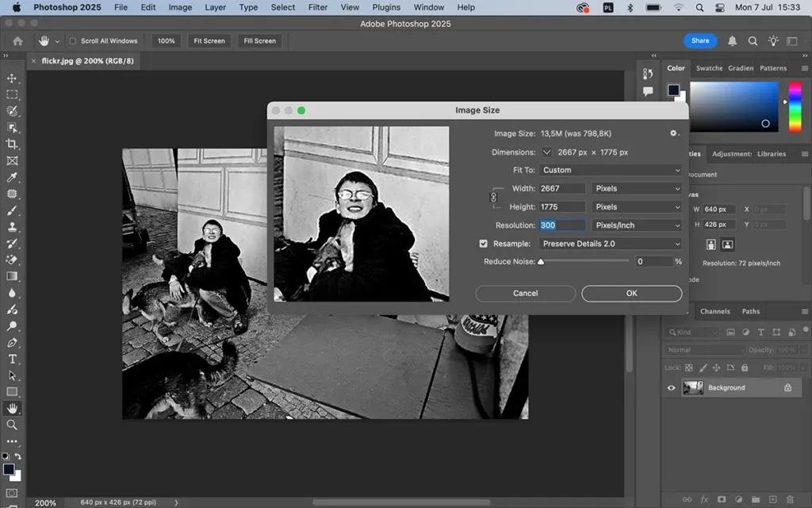Viewport: 812px width, 508px height.
Task: Click the OK button in Image Size
Action: (631, 293)
